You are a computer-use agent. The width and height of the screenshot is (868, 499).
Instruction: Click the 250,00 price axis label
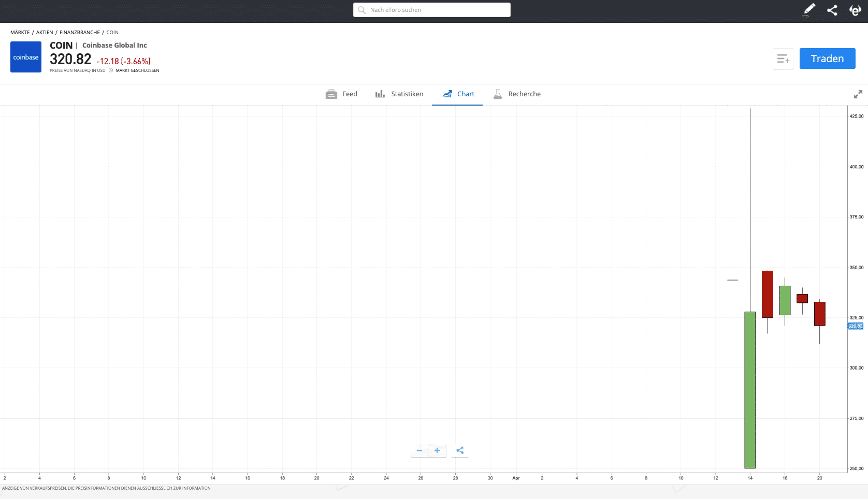pos(857,468)
